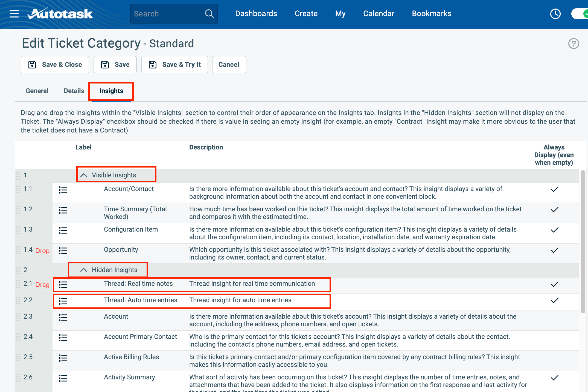Click list icon for Time Summary row
Screen dimensions: 588x392
[63, 210]
